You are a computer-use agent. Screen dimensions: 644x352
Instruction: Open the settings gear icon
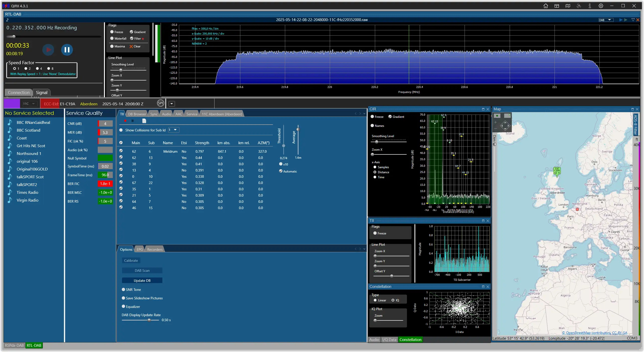pyautogui.click(x=601, y=6)
